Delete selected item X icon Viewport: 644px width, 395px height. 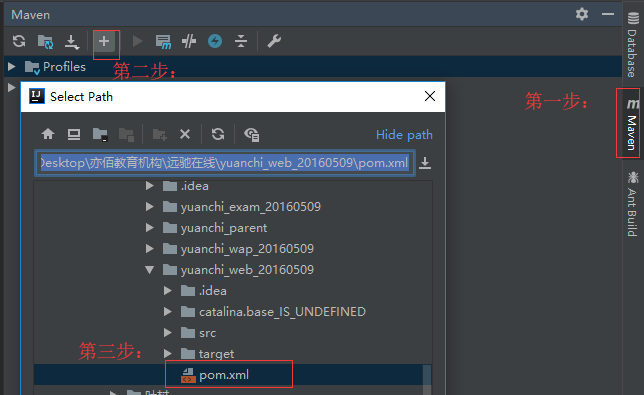pyautogui.click(x=185, y=134)
